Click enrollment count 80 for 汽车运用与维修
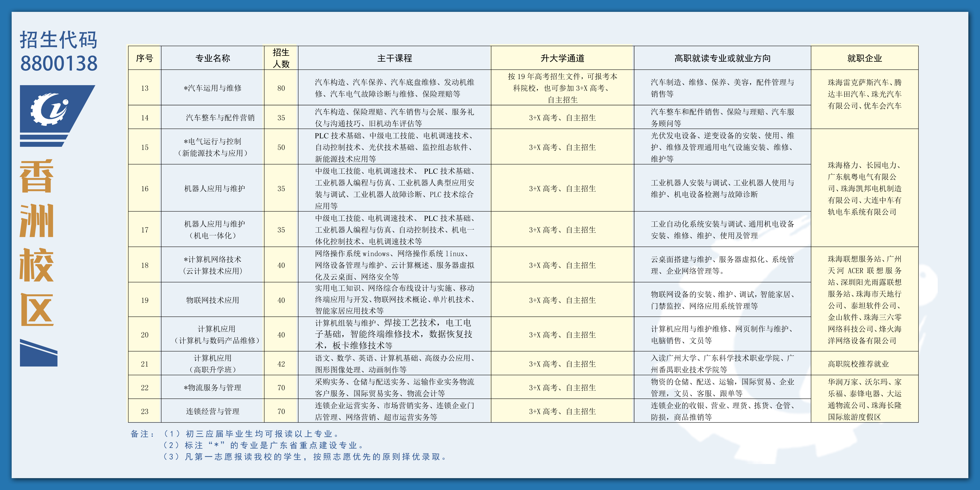 tap(281, 88)
